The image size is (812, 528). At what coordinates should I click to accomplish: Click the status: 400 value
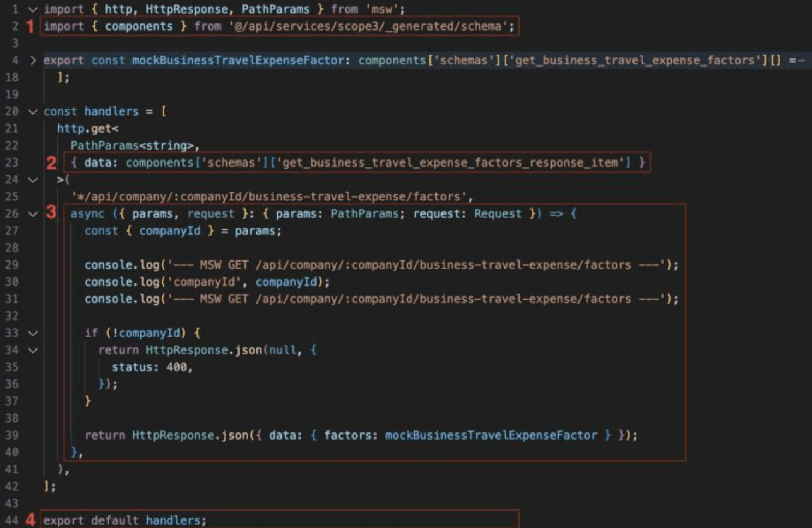177,367
